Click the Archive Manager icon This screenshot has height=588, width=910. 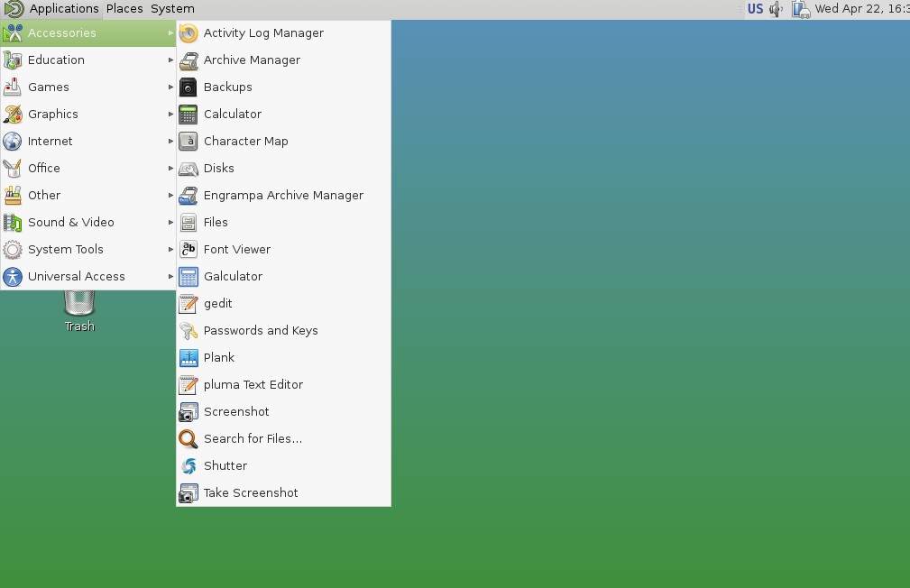point(188,60)
